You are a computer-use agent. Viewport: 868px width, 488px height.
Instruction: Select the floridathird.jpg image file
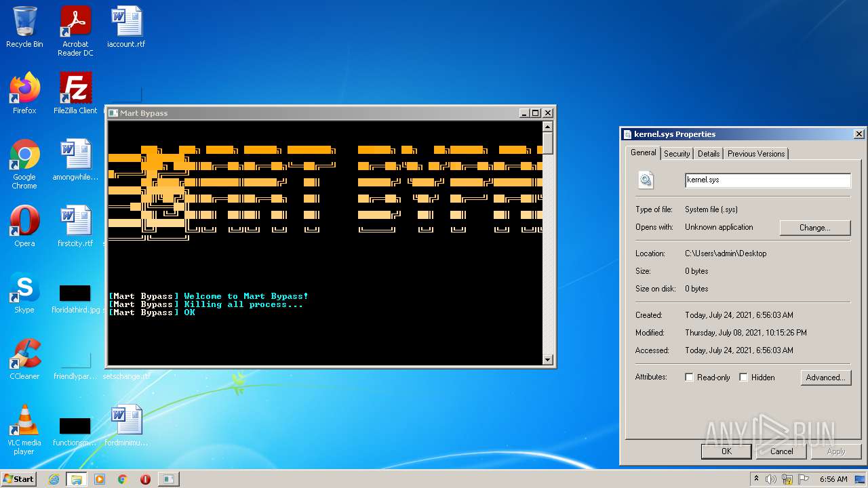(75, 298)
